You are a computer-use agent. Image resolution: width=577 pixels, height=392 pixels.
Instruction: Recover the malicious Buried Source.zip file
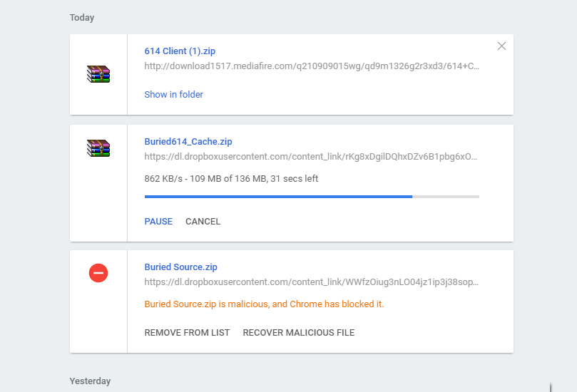[x=298, y=333]
